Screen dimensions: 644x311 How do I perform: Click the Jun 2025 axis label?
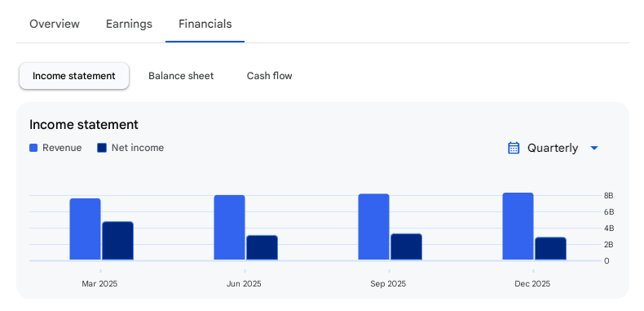click(244, 284)
